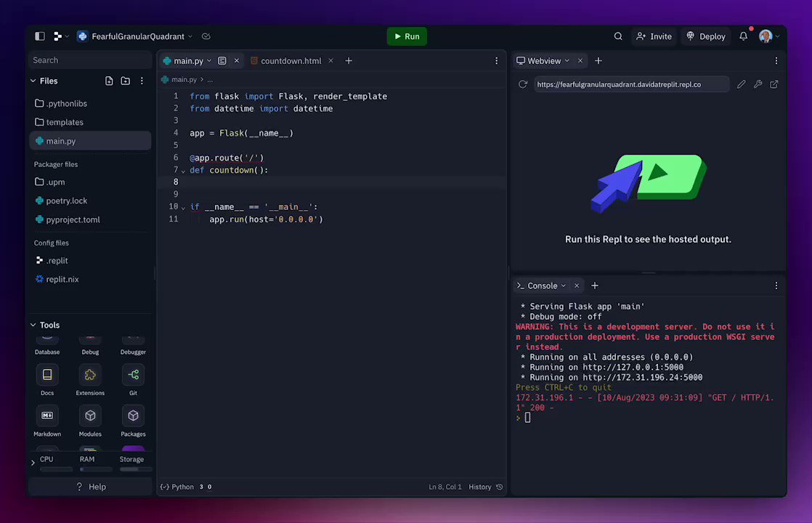The height and width of the screenshot is (523, 812).
Task: Close the Webview tab
Action: tap(580, 60)
